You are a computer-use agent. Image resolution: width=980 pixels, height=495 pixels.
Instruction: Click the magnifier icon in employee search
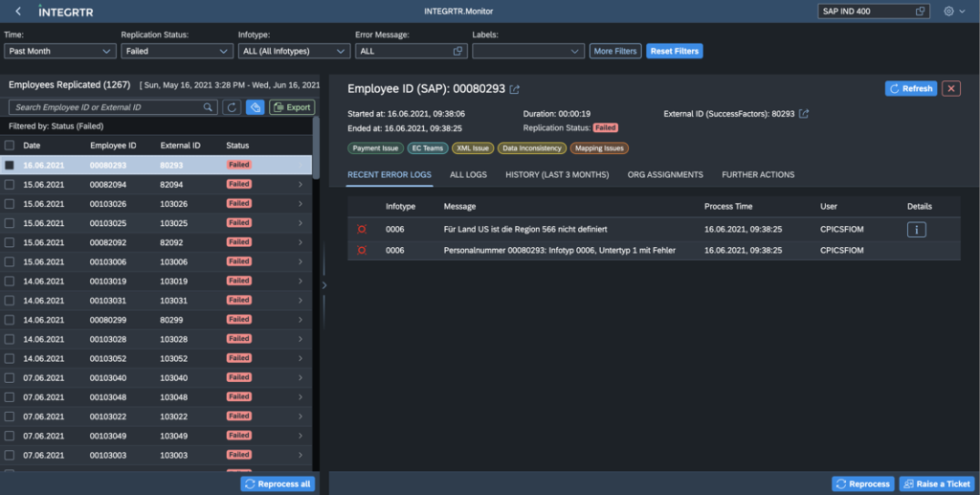[208, 107]
